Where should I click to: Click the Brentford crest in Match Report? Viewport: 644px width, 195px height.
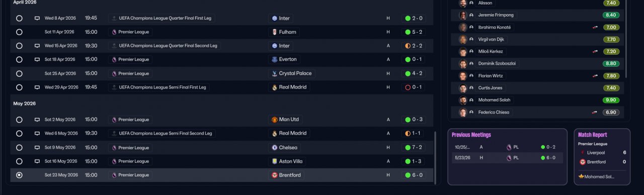point(583,162)
